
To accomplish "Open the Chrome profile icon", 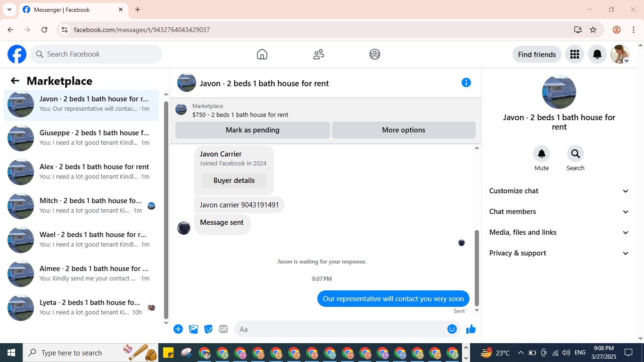I will [617, 30].
